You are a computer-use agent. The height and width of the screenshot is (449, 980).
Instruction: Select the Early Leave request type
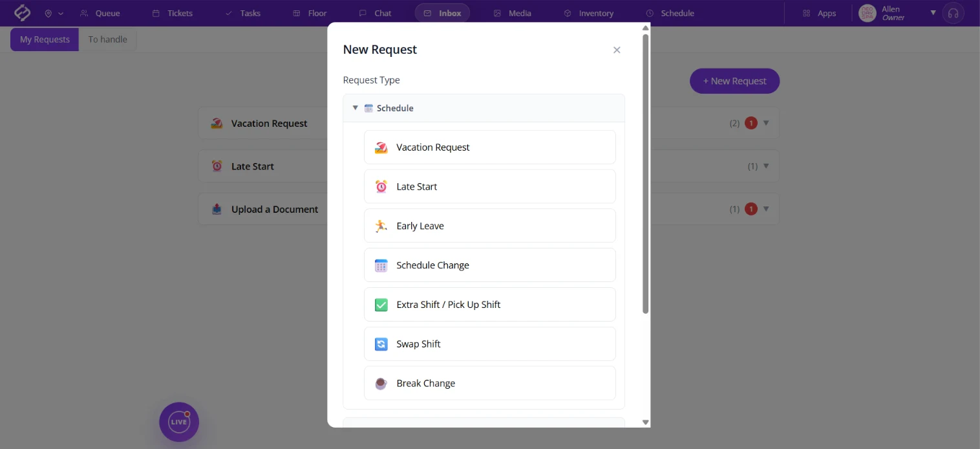click(x=490, y=226)
